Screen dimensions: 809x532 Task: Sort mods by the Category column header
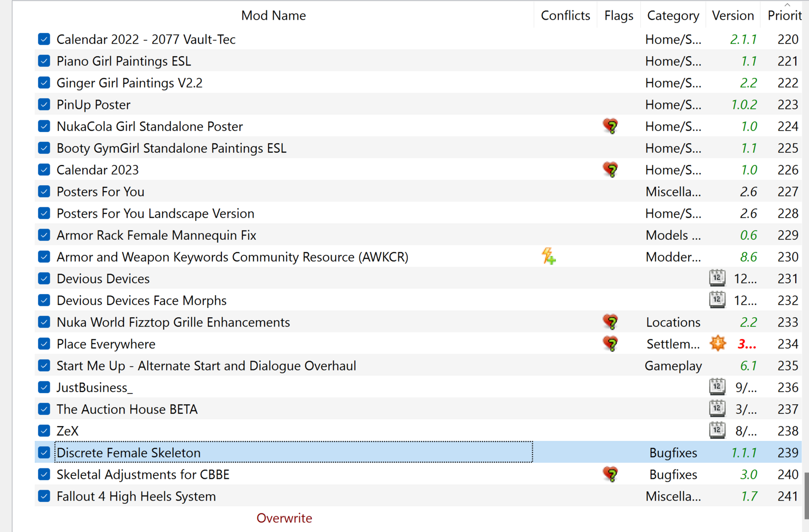(673, 15)
